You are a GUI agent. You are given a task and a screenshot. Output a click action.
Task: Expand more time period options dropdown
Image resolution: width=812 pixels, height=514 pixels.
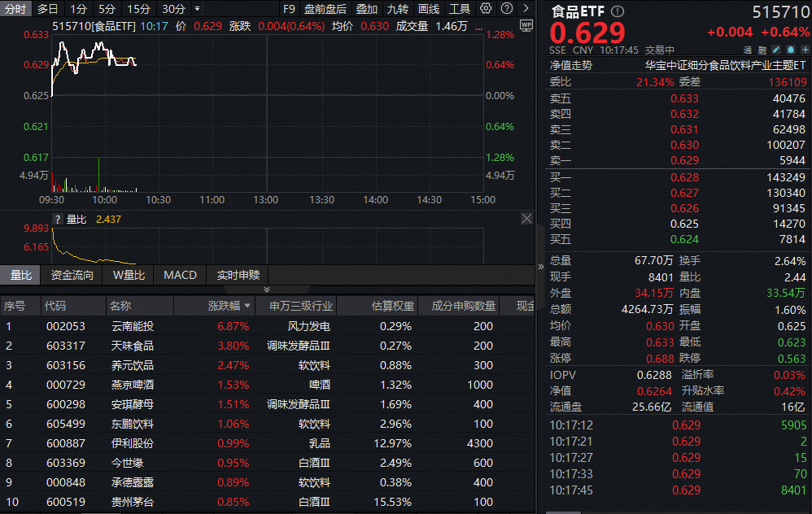point(197,9)
